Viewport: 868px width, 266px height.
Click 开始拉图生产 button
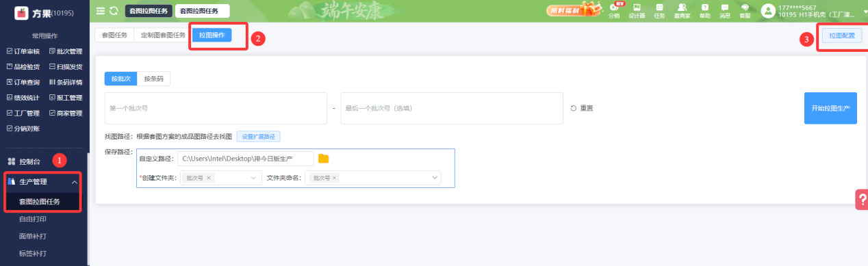coord(830,108)
